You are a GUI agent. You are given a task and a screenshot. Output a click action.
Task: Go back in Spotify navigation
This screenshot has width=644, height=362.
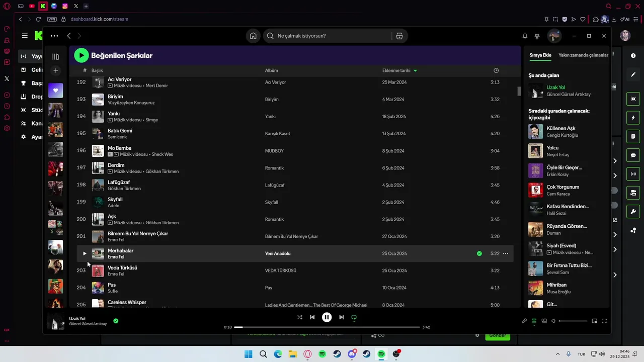click(x=69, y=36)
